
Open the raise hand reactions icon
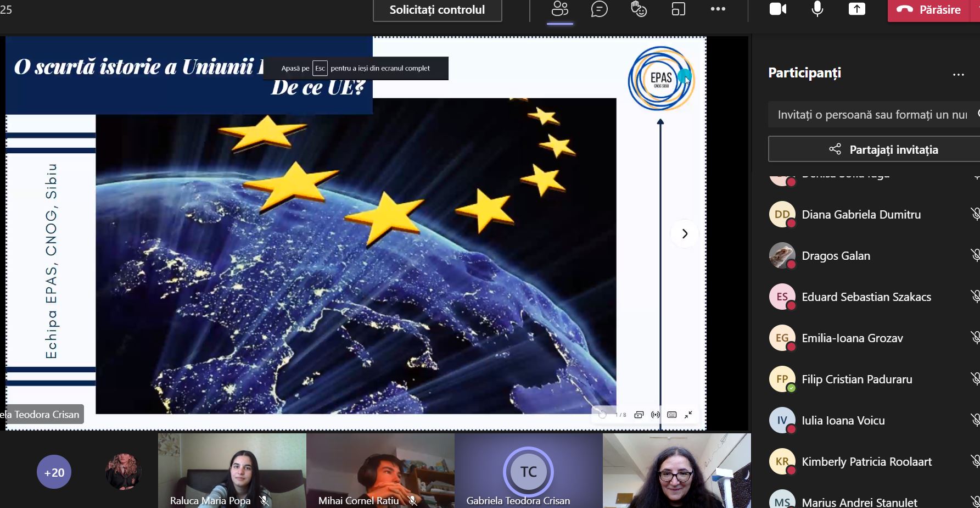pos(639,9)
